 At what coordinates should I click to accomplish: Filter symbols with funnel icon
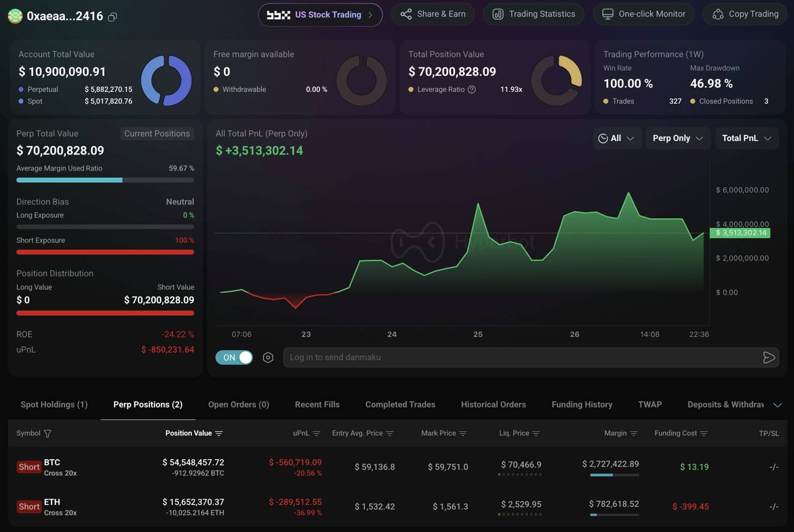[x=48, y=433]
